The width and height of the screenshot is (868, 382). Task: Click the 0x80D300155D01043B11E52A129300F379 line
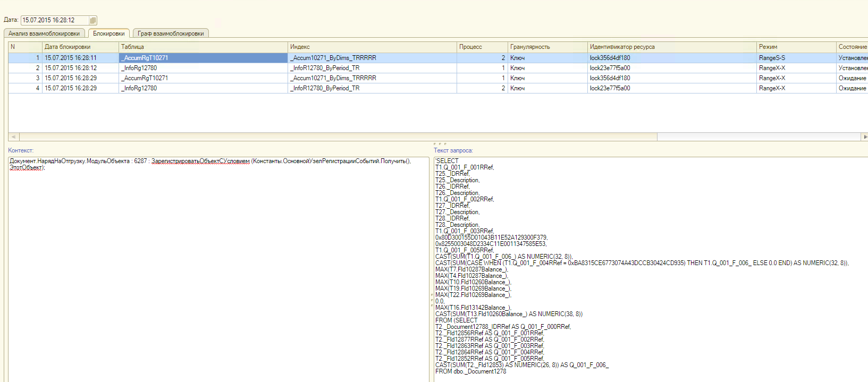(491, 237)
